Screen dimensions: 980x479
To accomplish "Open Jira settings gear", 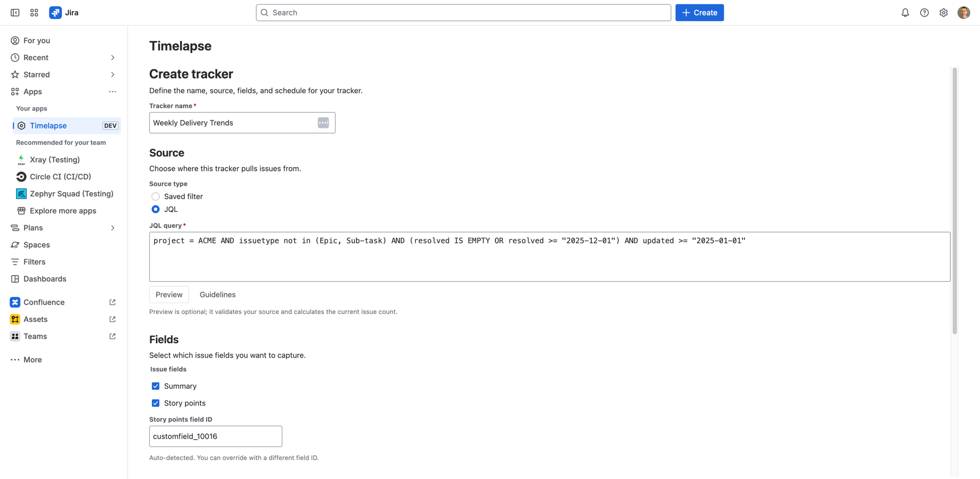I will coord(943,12).
